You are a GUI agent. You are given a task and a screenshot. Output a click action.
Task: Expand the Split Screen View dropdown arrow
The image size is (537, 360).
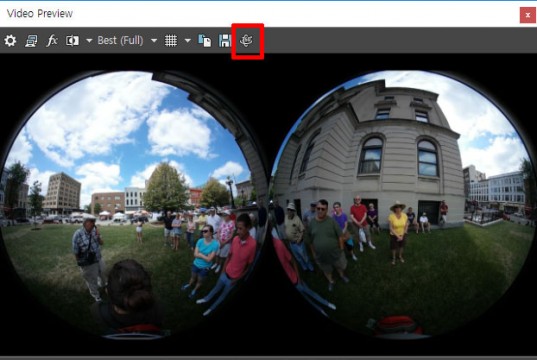tap(89, 41)
